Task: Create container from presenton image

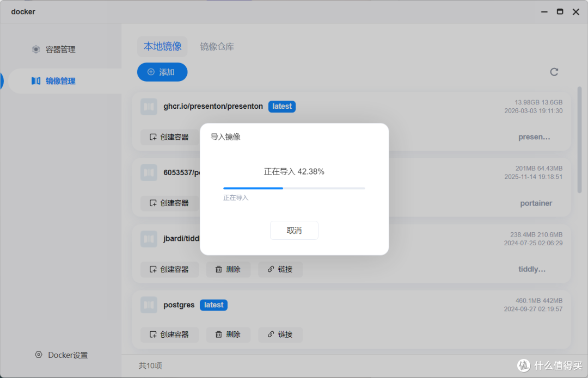Action: pyautogui.click(x=169, y=137)
